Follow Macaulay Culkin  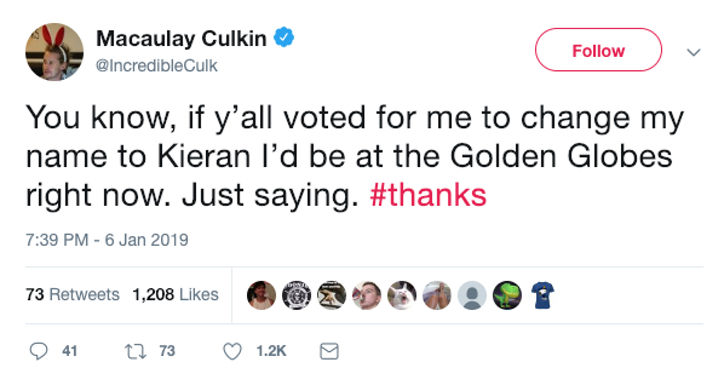598,50
